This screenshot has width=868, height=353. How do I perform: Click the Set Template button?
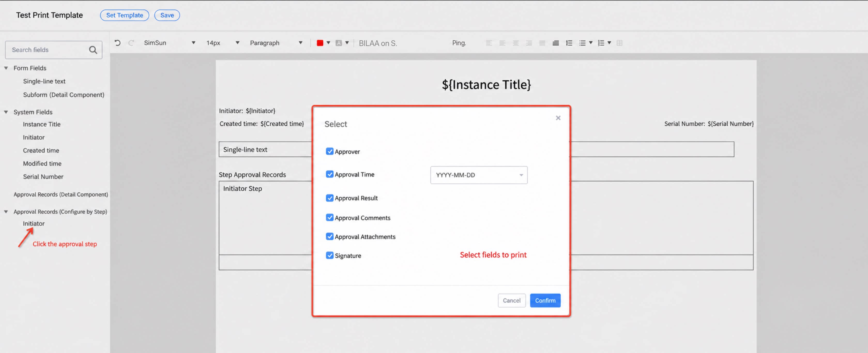pyautogui.click(x=124, y=15)
